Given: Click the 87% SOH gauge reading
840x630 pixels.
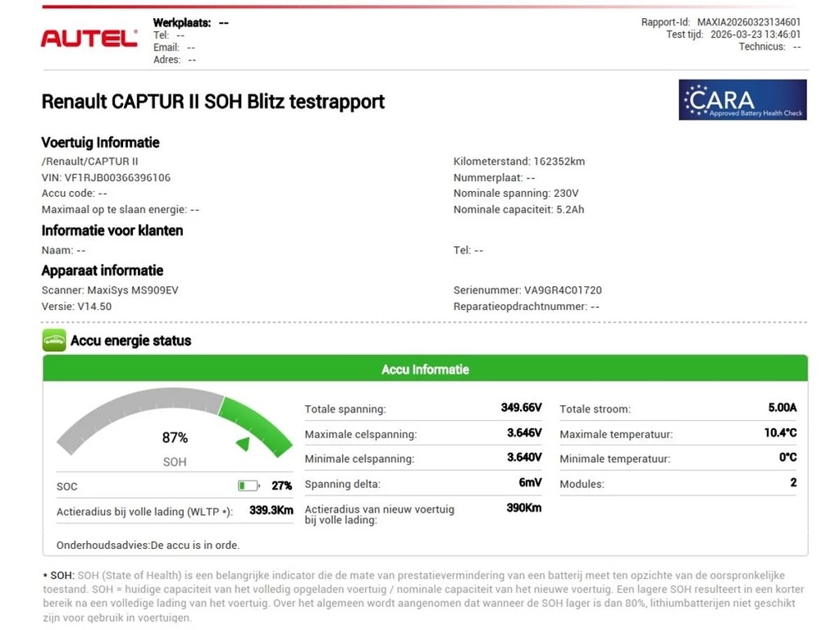Looking at the screenshot, I should click(x=175, y=438).
